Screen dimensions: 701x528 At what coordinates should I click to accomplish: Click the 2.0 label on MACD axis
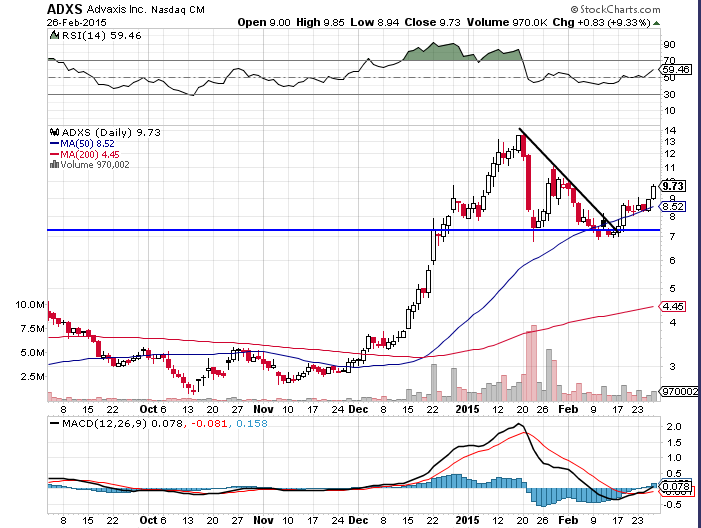point(673,427)
